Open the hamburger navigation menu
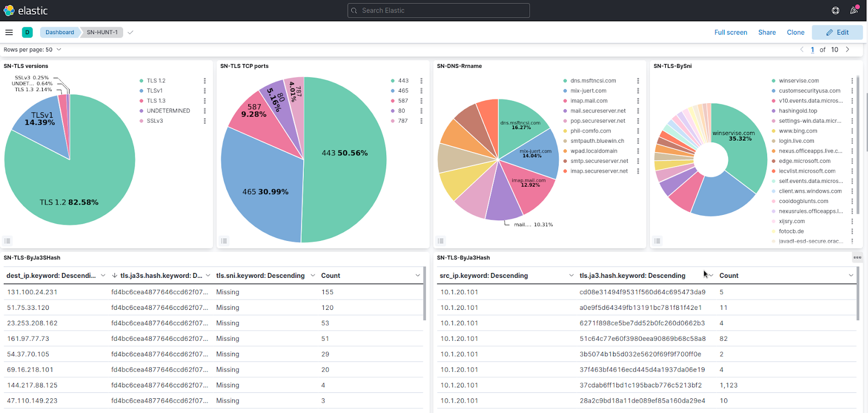Image resolution: width=868 pixels, height=413 pixels. point(9,32)
